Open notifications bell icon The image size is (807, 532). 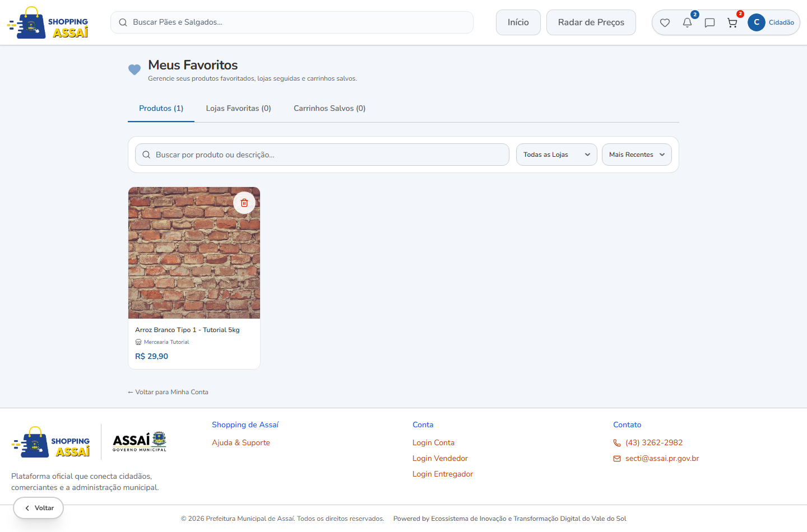coord(687,23)
